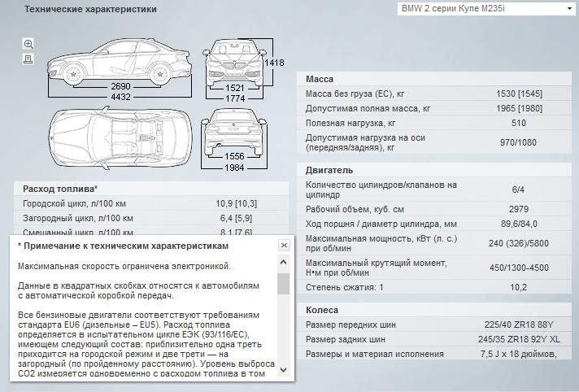The height and width of the screenshot is (392, 579).
Task: Click the value 245/35 ZR18 92Y XL
Action: click(519, 339)
